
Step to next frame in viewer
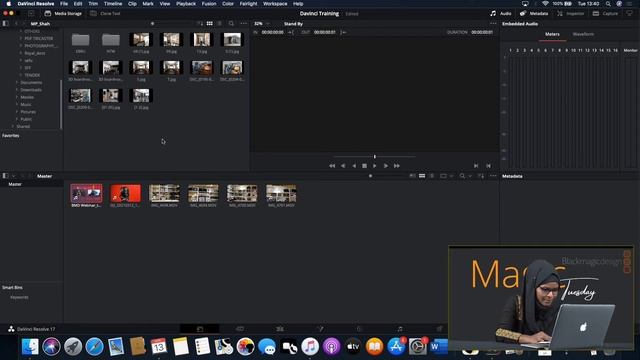(x=386, y=166)
